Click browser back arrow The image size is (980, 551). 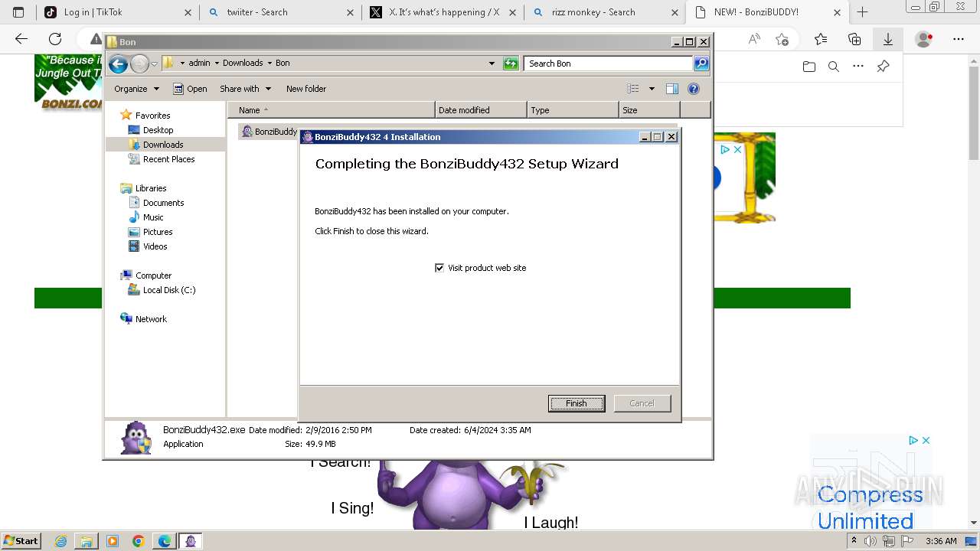21,39
